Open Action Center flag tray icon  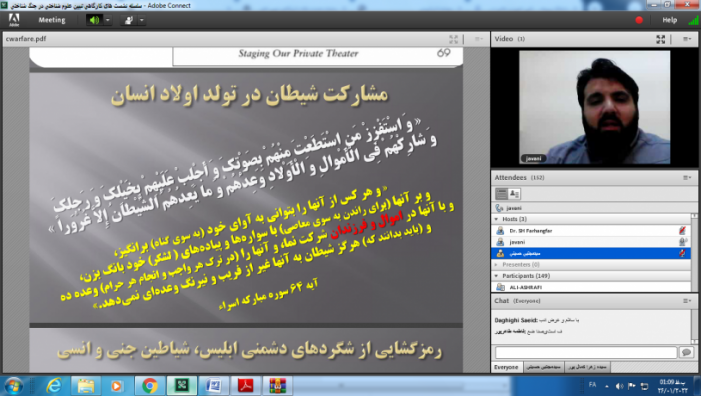[x=632, y=386]
